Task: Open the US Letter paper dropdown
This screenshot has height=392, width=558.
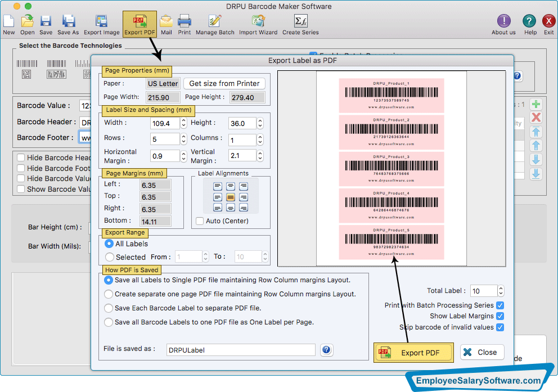Action: 163,83
